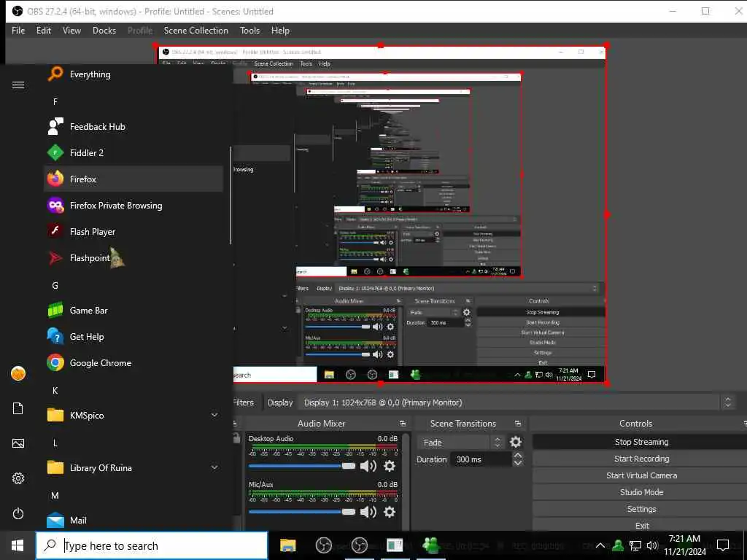This screenshot has width=747, height=560.
Task: Open Pictures from the Start rail
Action: point(18,443)
